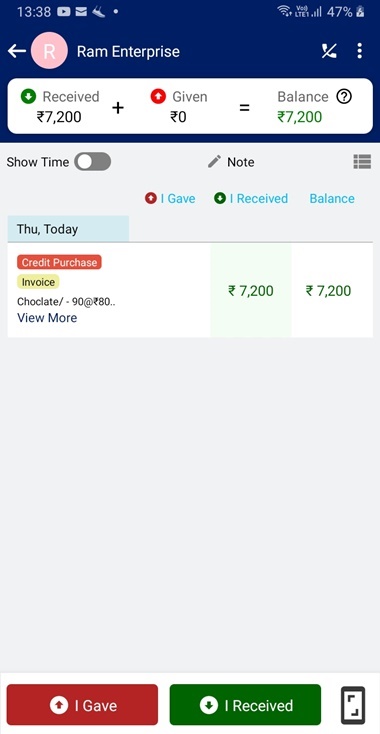Open the three-dot overflow menu
The image size is (380, 734).
pyautogui.click(x=359, y=51)
